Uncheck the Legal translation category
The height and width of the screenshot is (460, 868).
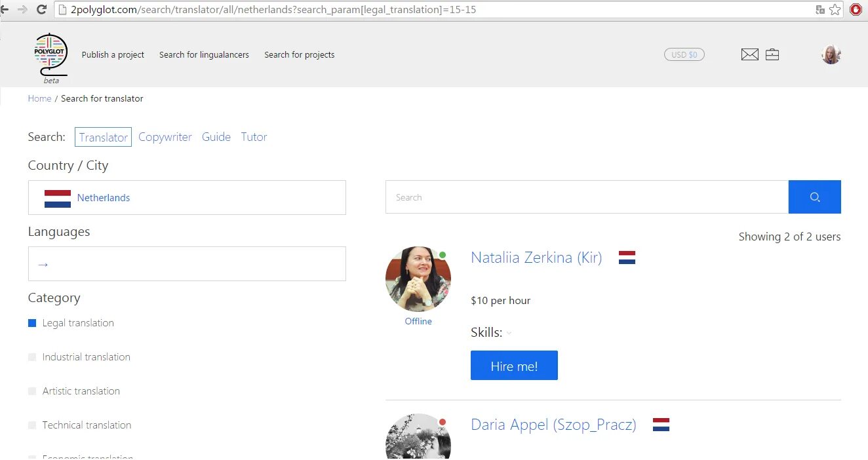[x=32, y=323]
